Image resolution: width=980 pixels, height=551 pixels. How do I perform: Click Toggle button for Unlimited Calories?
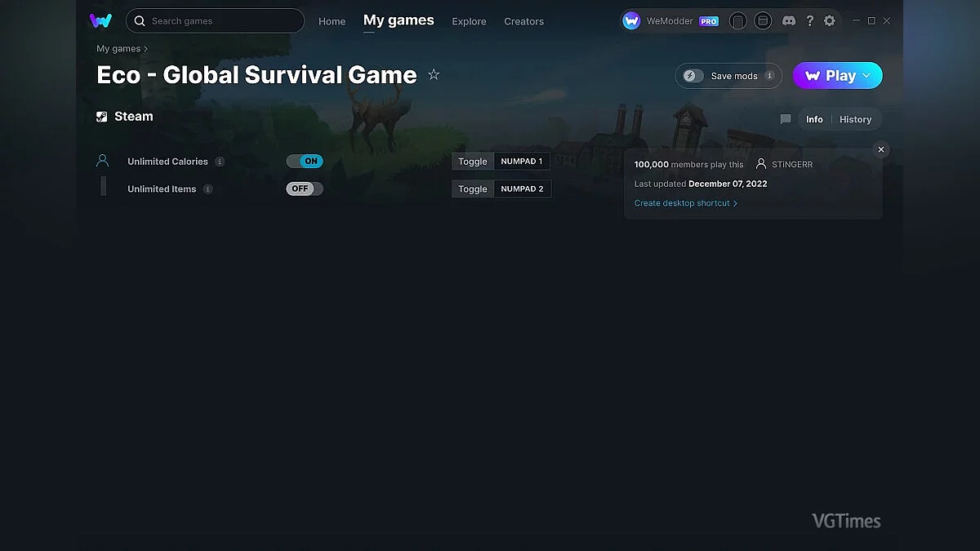[x=472, y=162]
